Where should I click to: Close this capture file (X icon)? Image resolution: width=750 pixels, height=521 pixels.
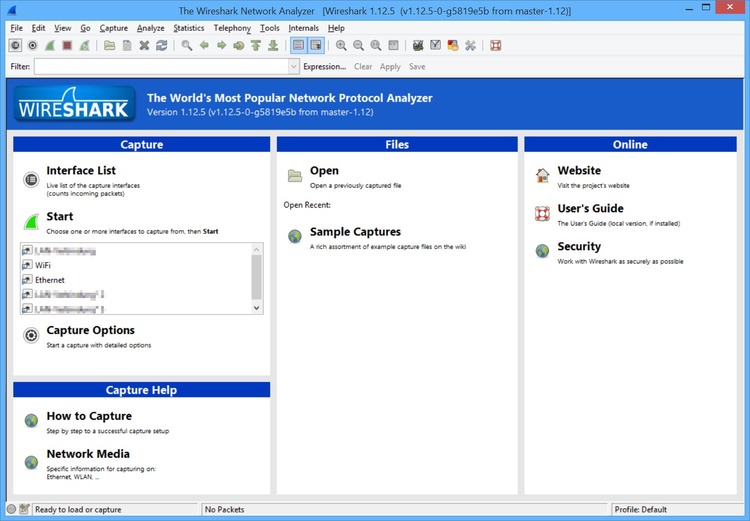pyautogui.click(x=144, y=45)
